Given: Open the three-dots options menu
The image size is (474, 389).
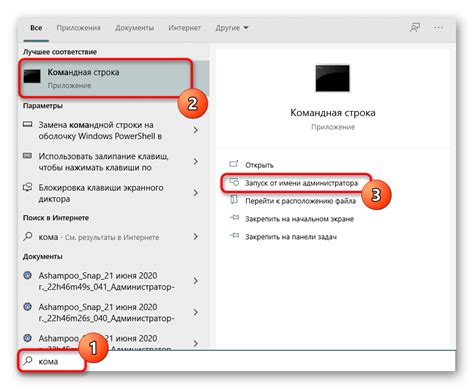Looking at the screenshot, I should click(x=438, y=28).
